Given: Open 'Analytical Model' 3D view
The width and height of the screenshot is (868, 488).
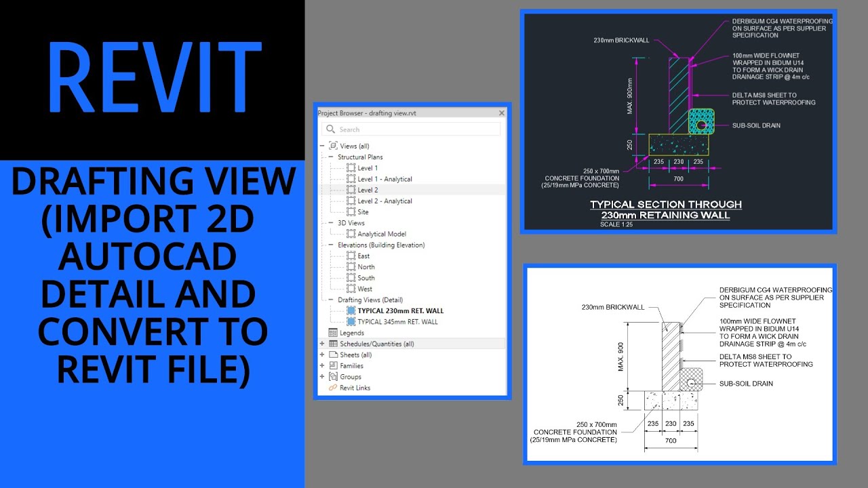Looking at the screenshot, I should [x=382, y=234].
